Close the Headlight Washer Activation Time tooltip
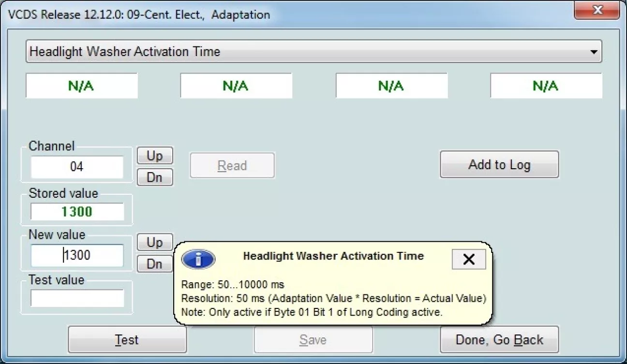Screen dimensions: 627x364 (x=468, y=260)
